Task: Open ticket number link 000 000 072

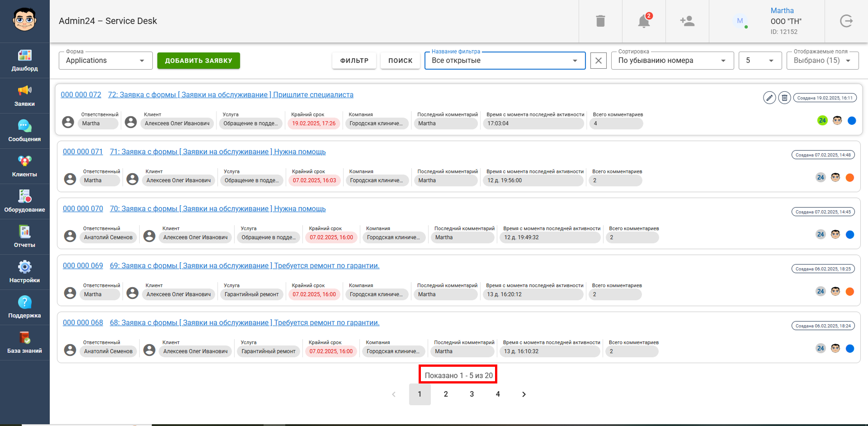Action: [81, 95]
